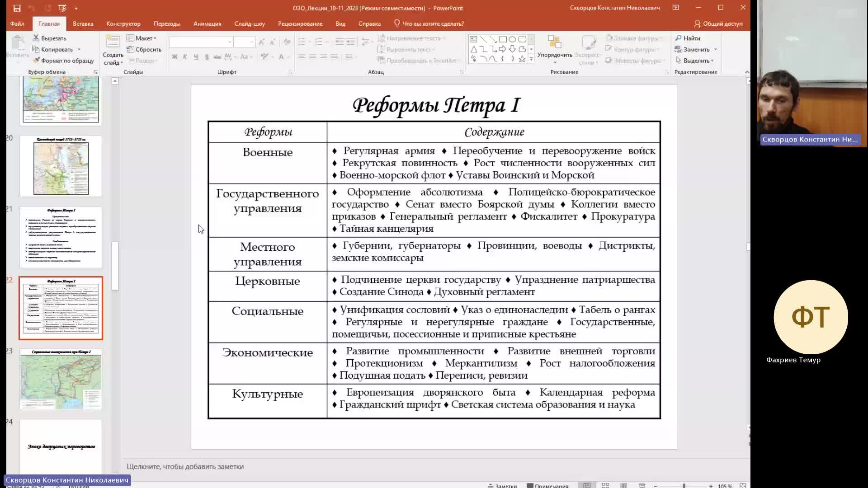Expand the shapes gallery with More arrow

click(531, 59)
